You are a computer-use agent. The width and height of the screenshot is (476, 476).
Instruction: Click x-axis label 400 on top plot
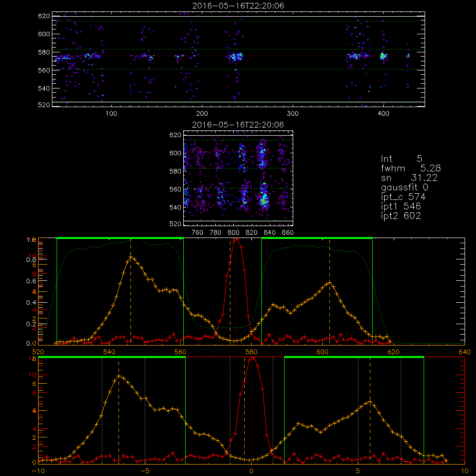coord(383,113)
